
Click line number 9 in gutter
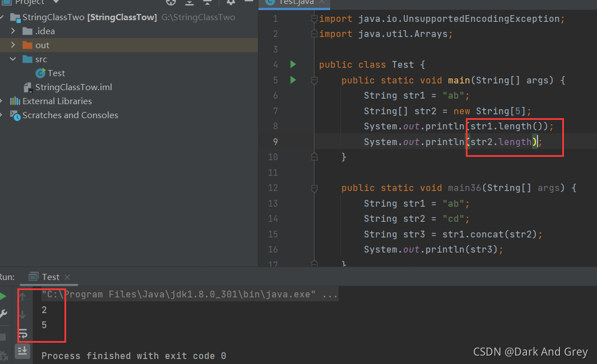click(275, 142)
